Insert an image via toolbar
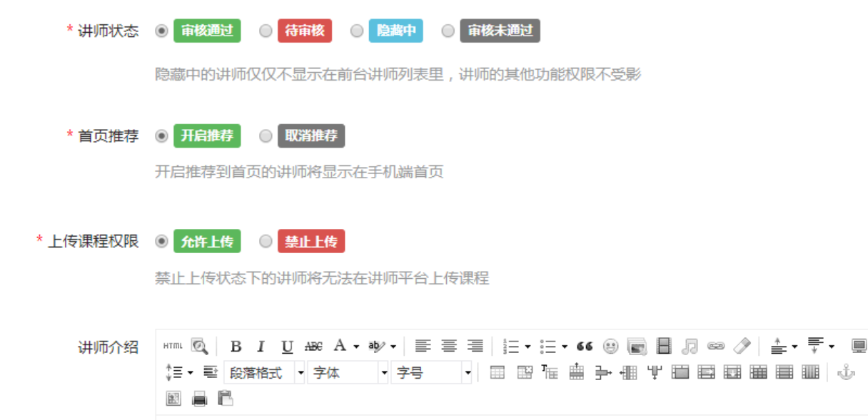This screenshot has width=868, height=420. click(637, 347)
